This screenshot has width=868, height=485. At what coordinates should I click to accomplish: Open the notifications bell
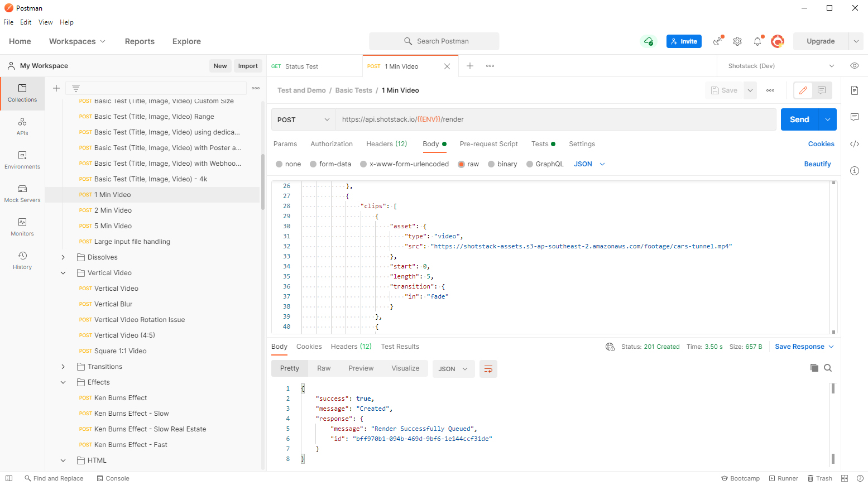tap(757, 41)
